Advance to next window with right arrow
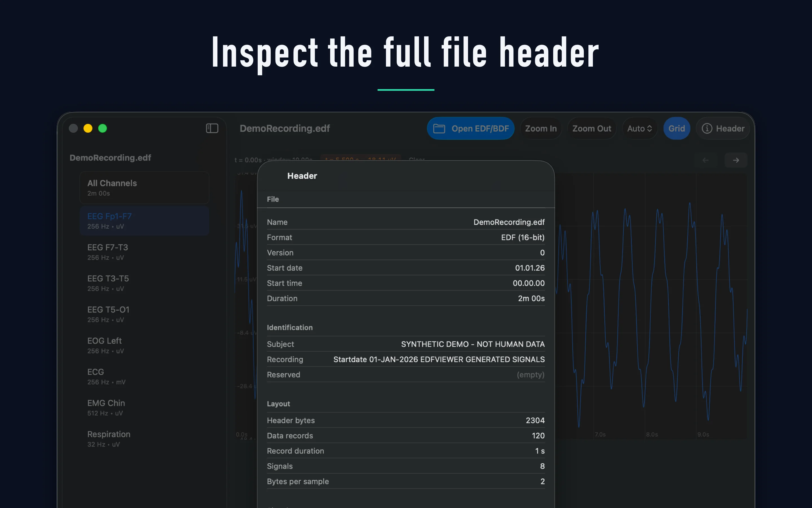 click(736, 160)
